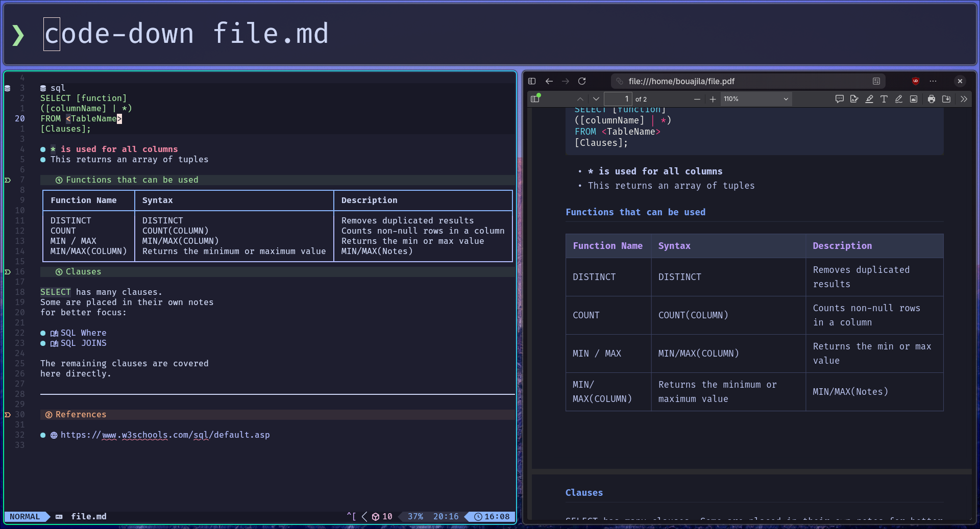Select the PDF draw tool
The height and width of the screenshot is (529, 980).
click(899, 99)
